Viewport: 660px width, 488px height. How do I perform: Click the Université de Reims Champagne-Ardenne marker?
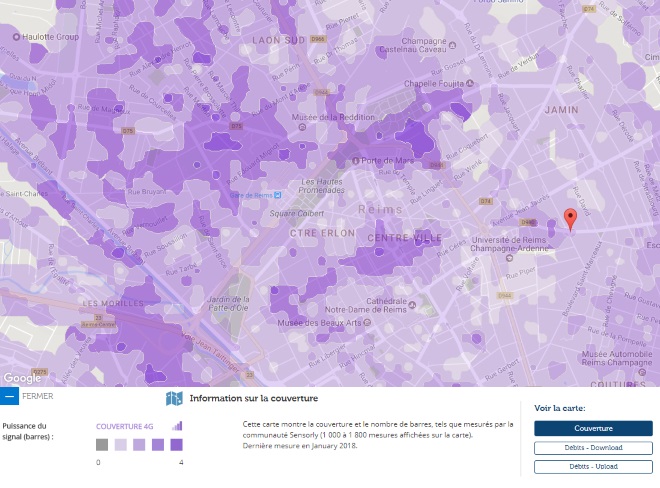click(x=509, y=258)
